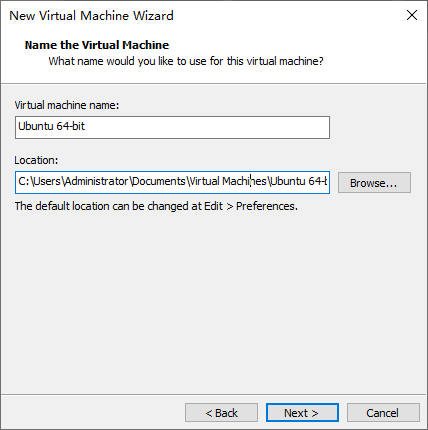Viewport: 428px width, 430px height.
Task: Click the "Name the Virtual Machine" heading
Action: [x=97, y=45]
